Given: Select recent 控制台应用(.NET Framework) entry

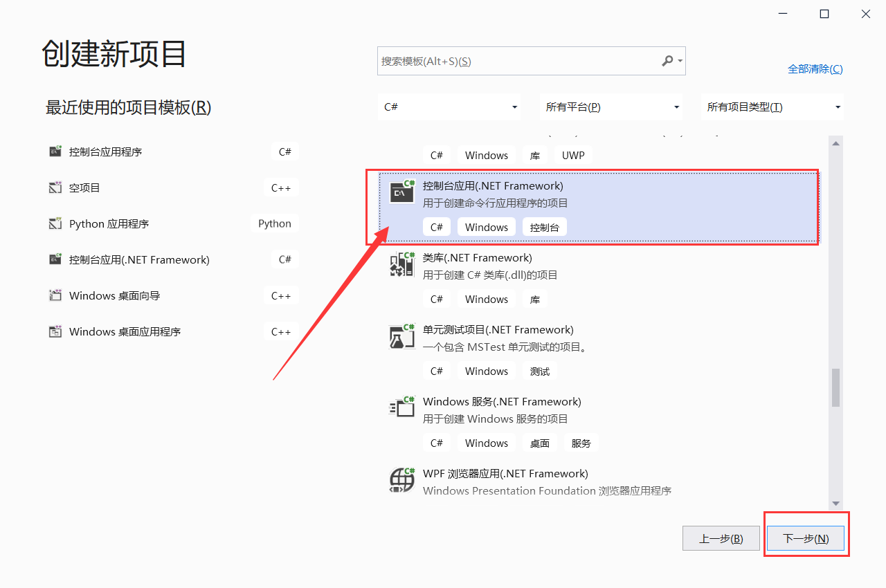Looking at the screenshot, I should coord(174,259).
